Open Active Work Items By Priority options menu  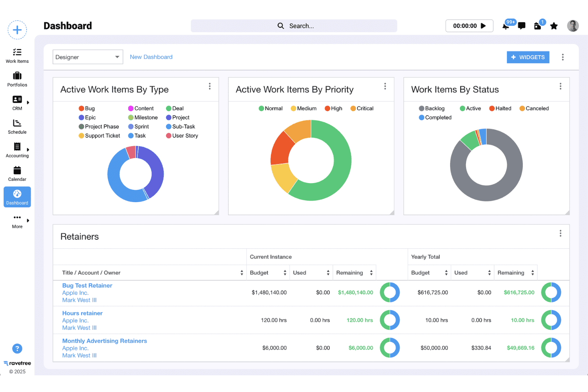pos(385,86)
